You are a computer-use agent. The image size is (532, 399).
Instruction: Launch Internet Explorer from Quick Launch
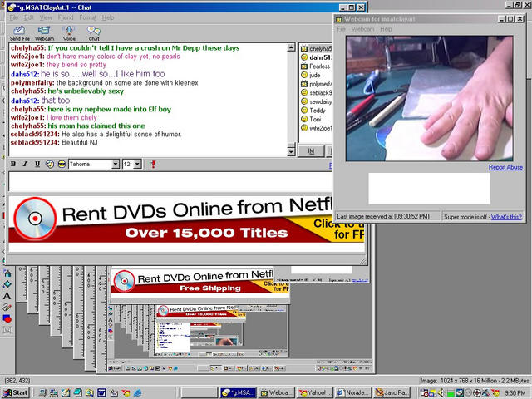pos(138,393)
